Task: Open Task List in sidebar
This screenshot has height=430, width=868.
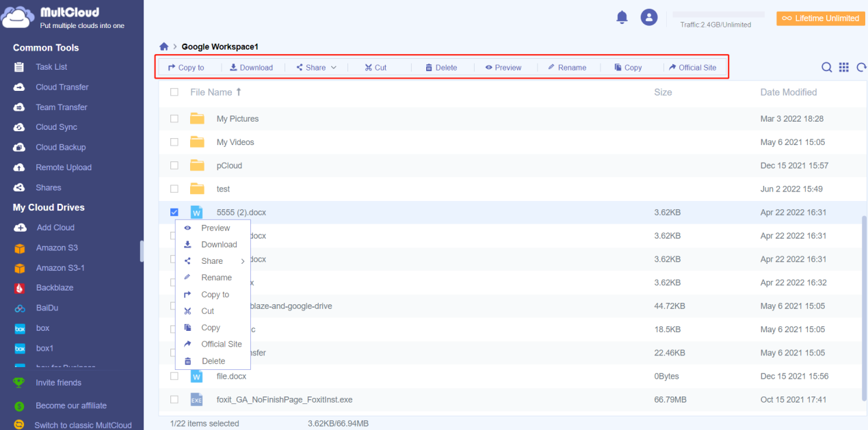Action: point(51,67)
